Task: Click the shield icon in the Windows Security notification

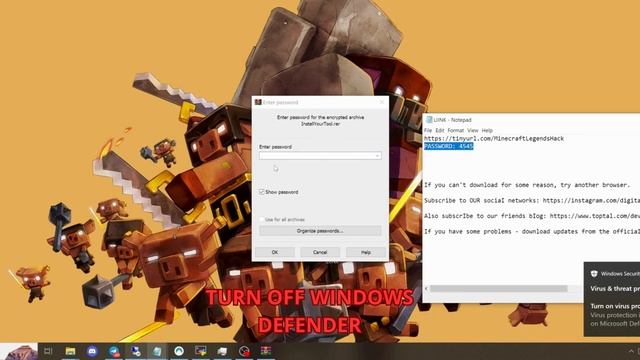Action: click(x=594, y=273)
